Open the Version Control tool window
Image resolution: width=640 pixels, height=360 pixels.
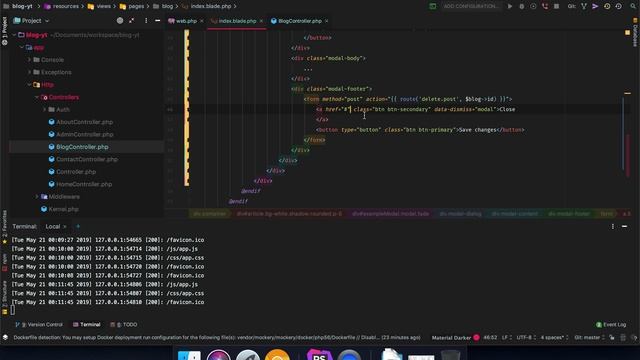click(39, 324)
